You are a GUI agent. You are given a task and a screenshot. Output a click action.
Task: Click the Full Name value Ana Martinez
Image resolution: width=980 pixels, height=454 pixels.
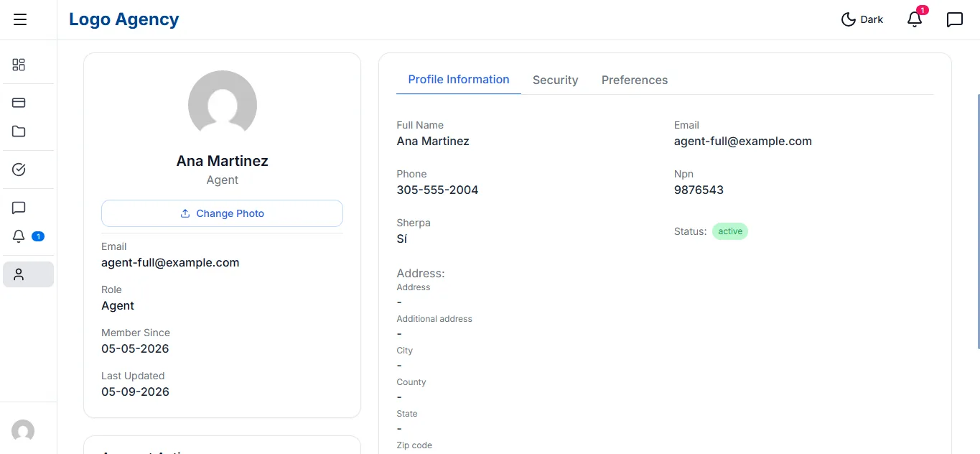(433, 142)
